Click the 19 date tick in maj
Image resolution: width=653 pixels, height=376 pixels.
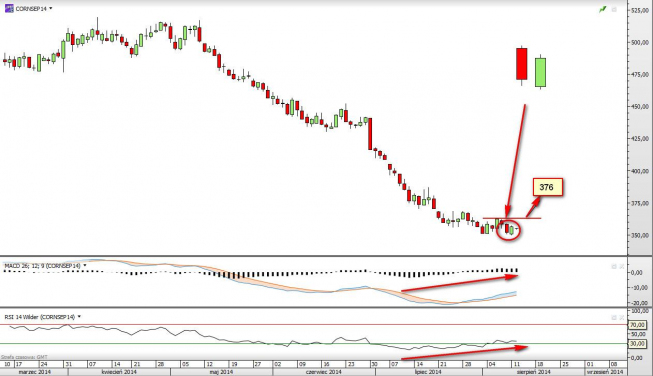coord(234,364)
